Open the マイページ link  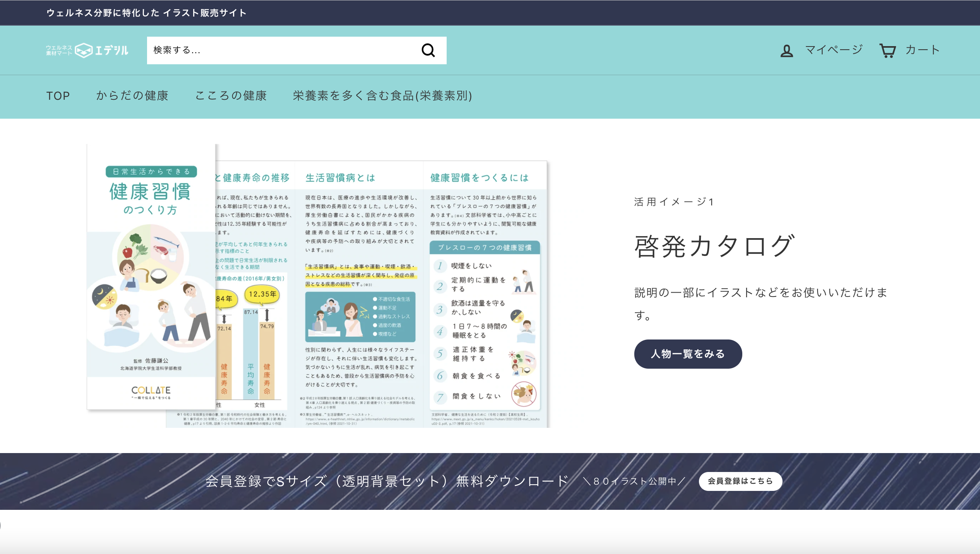coord(834,50)
